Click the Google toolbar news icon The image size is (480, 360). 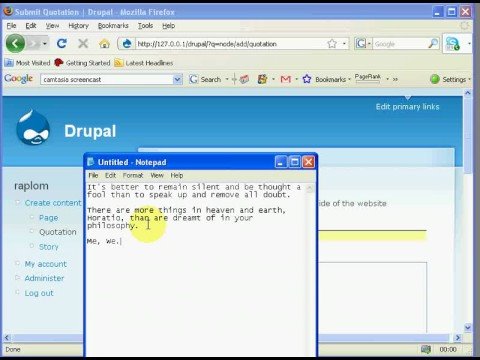tap(244, 79)
